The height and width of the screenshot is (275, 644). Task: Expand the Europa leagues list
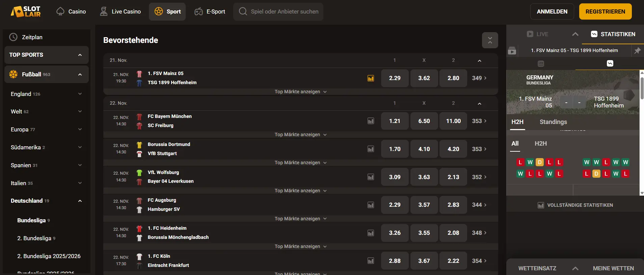80,129
